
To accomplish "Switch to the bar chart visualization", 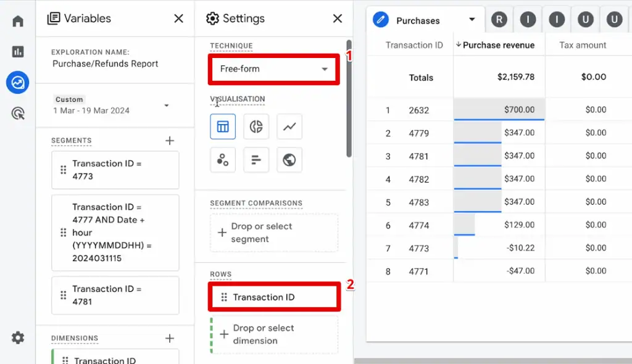I will [256, 160].
